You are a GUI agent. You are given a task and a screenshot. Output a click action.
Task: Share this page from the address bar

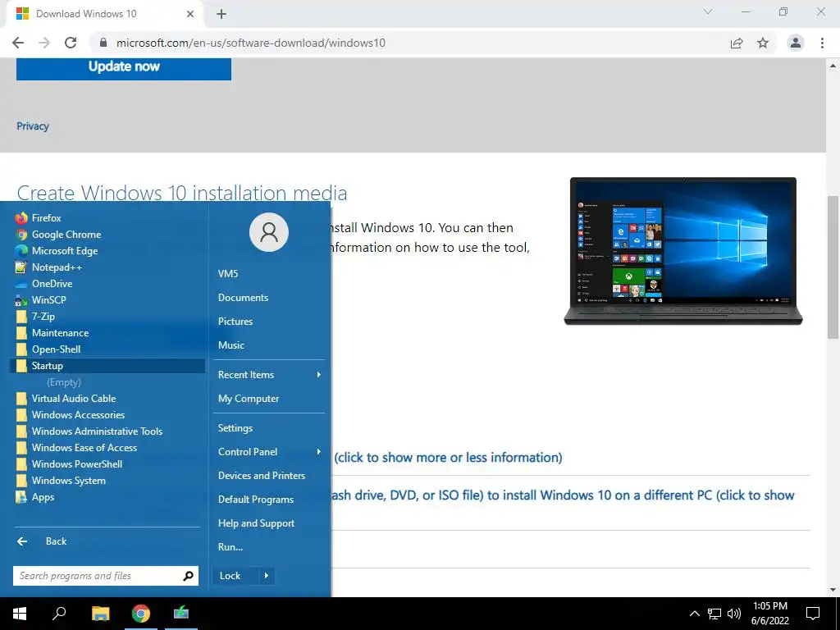click(737, 43)
